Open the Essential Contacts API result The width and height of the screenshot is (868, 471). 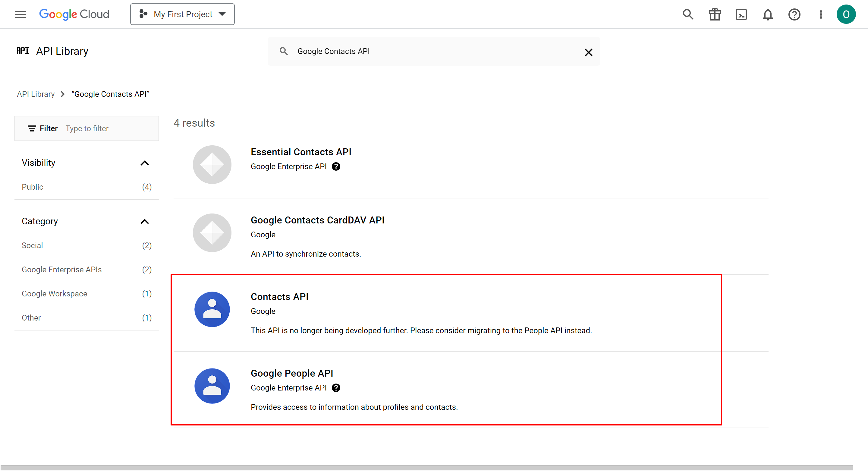[x=300, y=152]
